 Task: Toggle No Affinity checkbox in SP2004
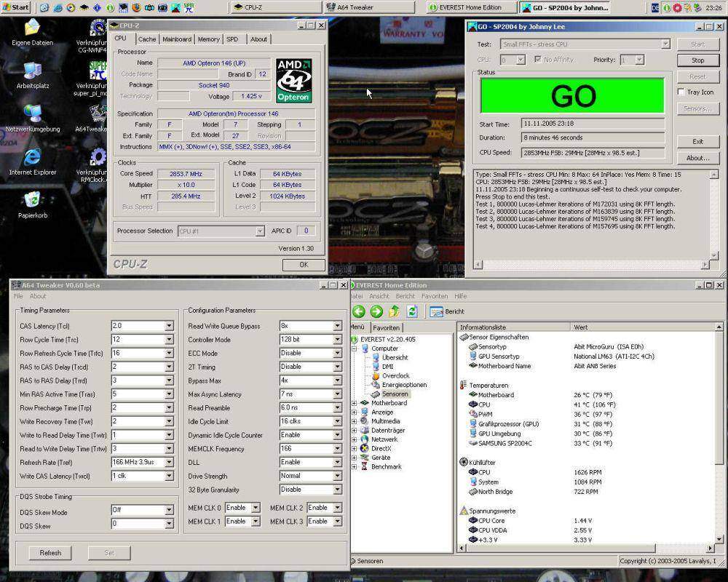coord(538,60)
